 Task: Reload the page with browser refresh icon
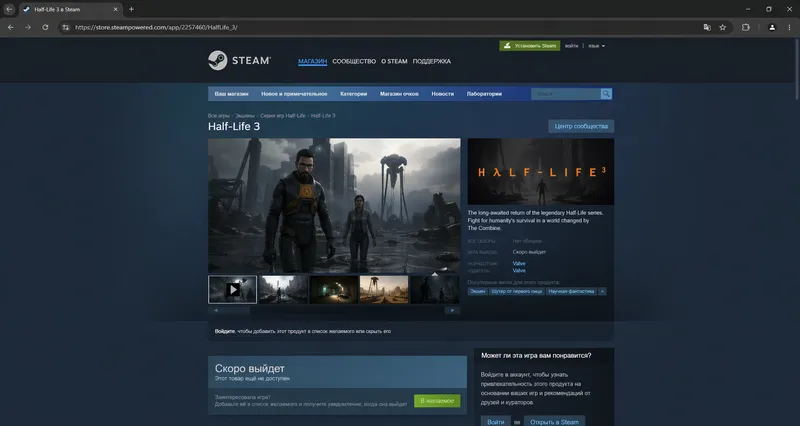[45, 27]
